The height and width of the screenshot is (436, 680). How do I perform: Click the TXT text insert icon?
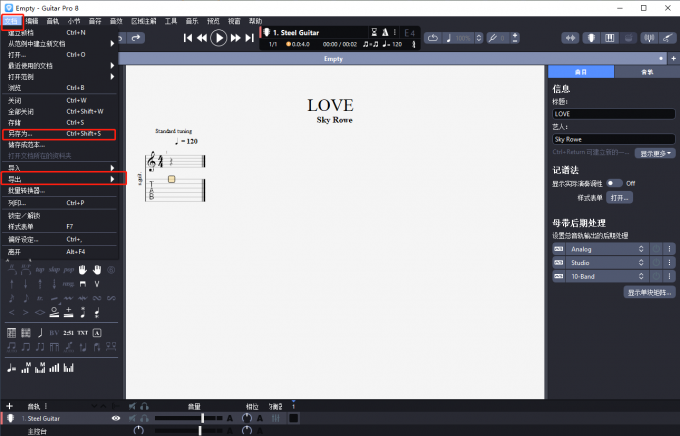click(x=81, y=332)
